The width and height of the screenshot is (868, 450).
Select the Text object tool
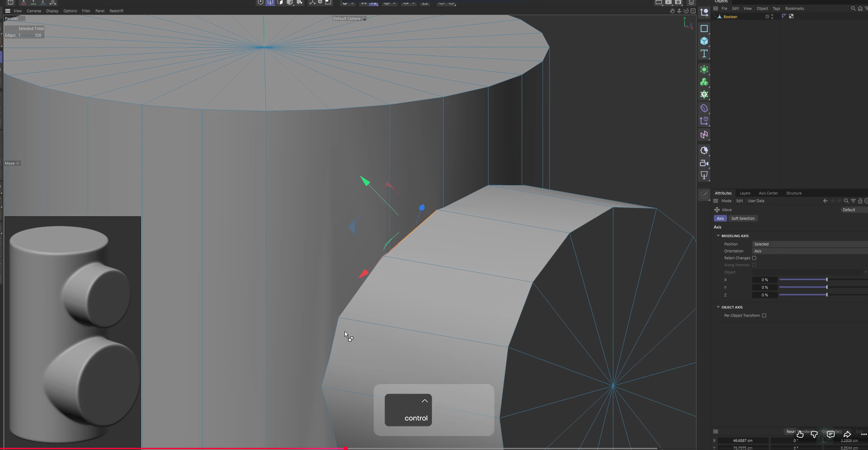click(x=704, y=54)
